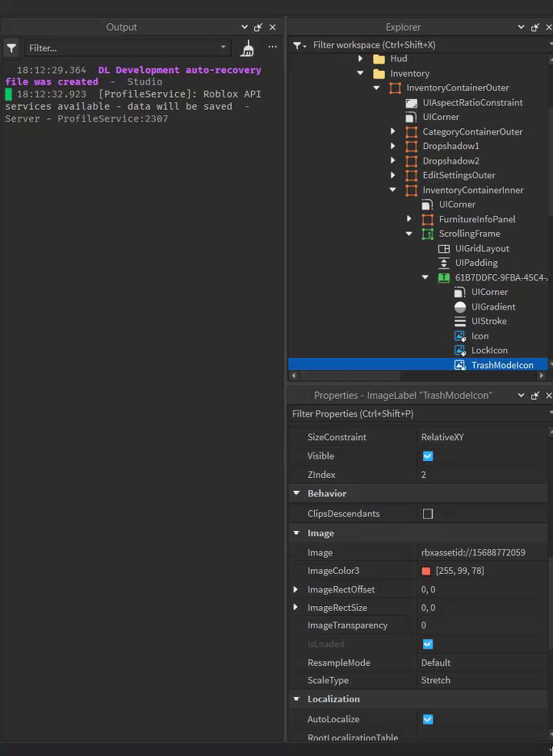The width and height of the screenshot is (553, 756).
Task: Toggle the AutoLocalize checkbox
Action: tap(428, 720)
